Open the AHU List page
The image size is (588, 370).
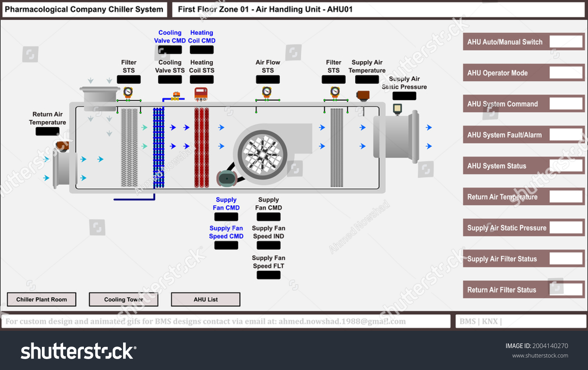pos(205,299)
